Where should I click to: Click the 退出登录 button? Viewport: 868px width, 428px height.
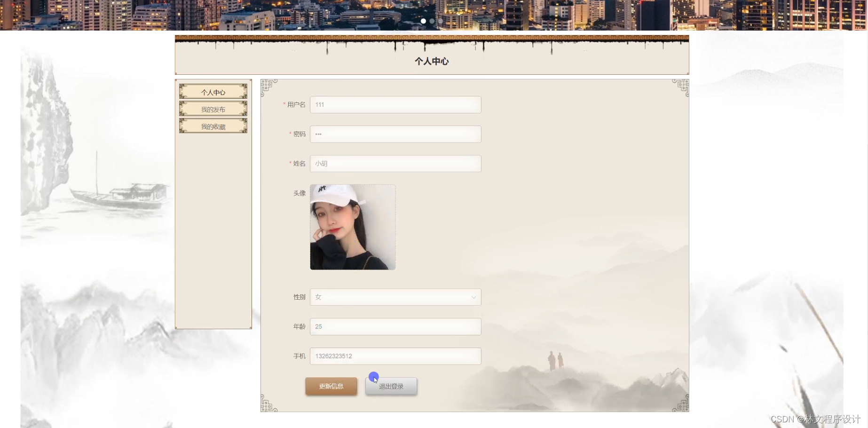coord(391,386)
